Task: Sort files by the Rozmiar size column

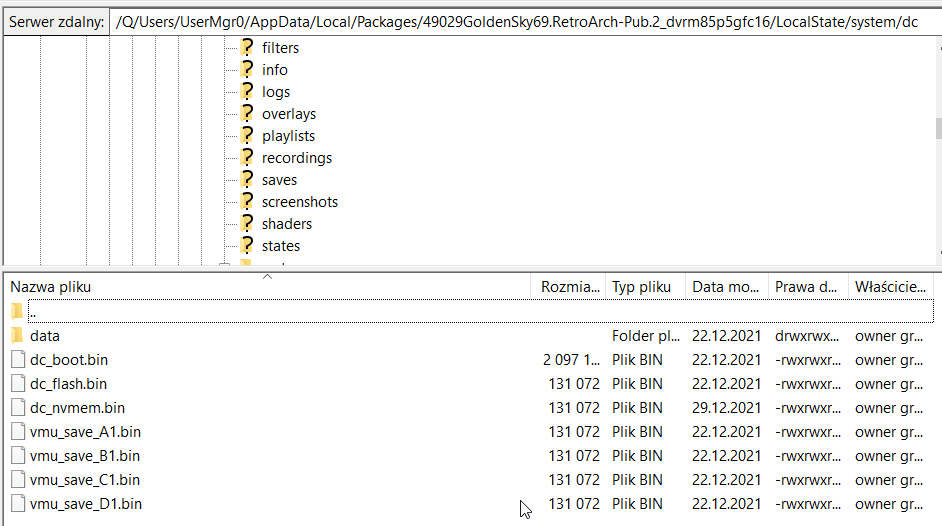Action: coord(570,287)
